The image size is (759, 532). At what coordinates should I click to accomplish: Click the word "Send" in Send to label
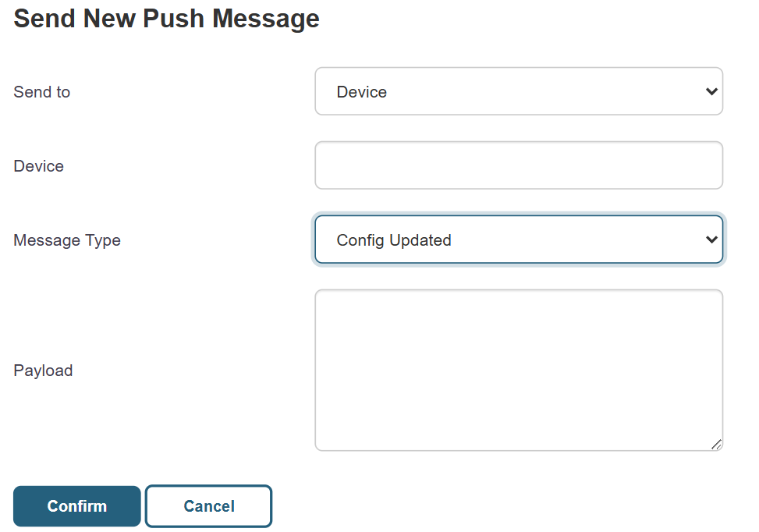tap(32, 92)
